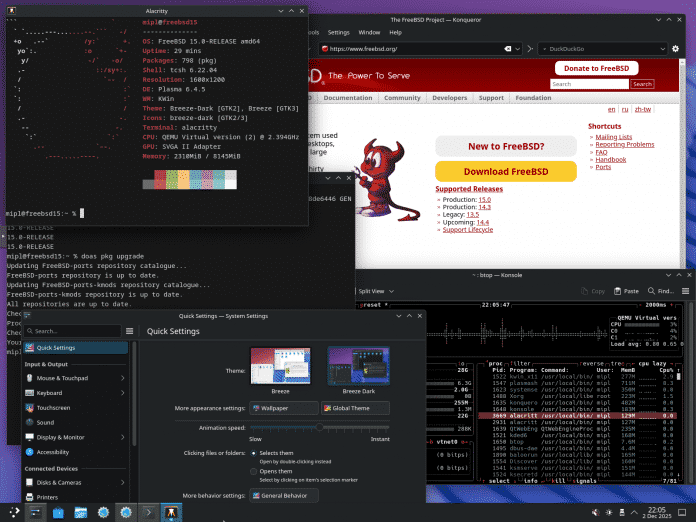This screenshot has width=696, height=522.
Task: Click the FreeBSD website search field
Action: (x=589, y=84)
